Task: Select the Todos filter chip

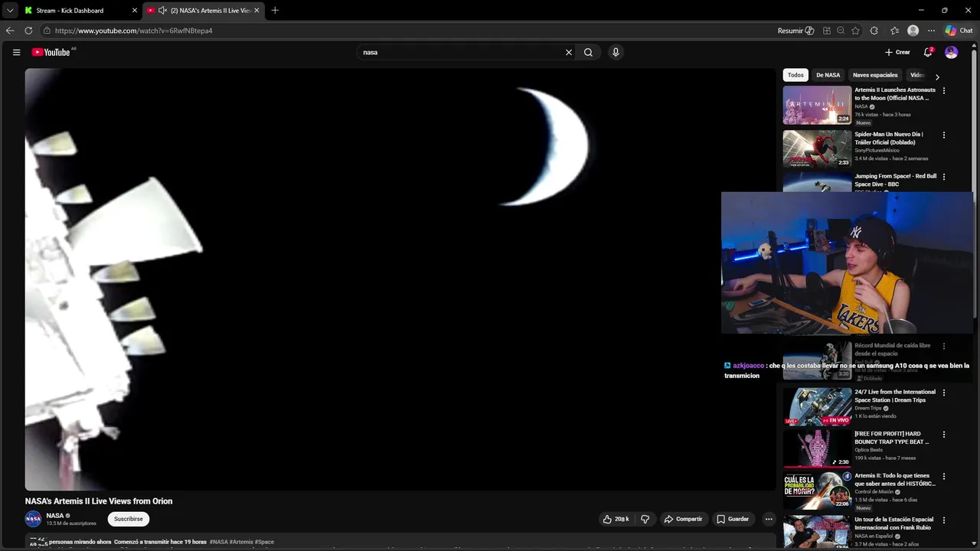Action: 795,75
